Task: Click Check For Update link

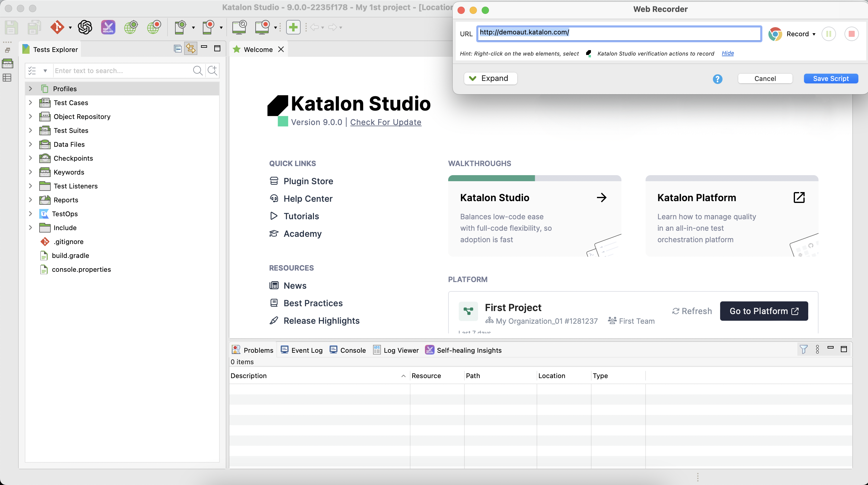Action: [385, 122]
